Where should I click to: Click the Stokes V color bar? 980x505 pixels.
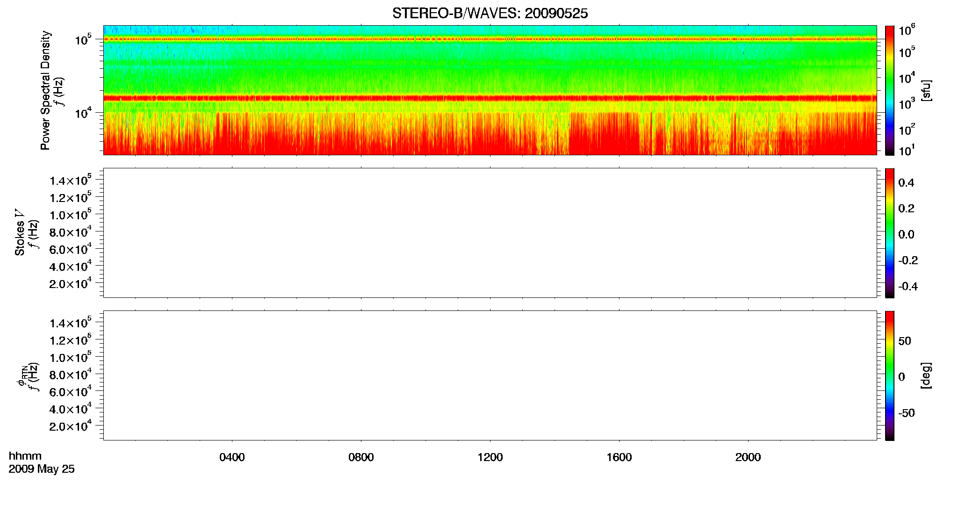click(890, 233)
